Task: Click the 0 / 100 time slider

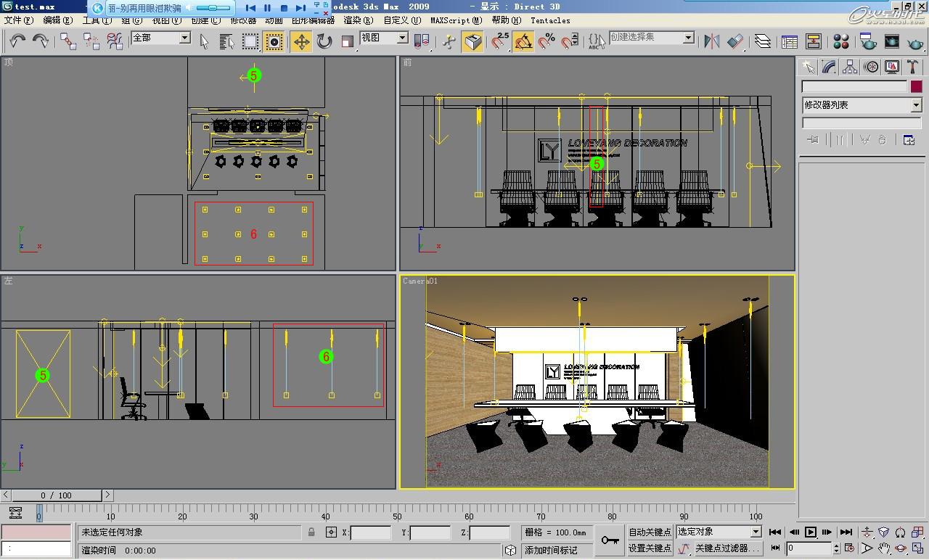Action: coord(56,495)
